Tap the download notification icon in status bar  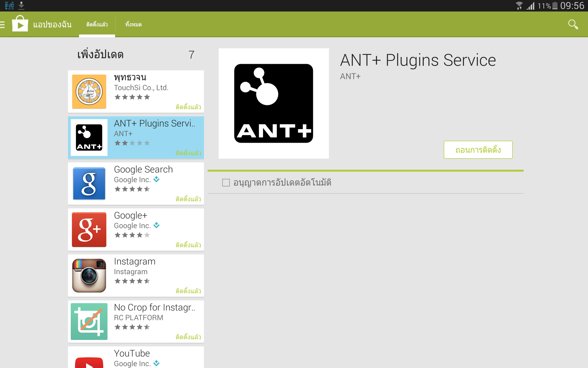(21, 5)
